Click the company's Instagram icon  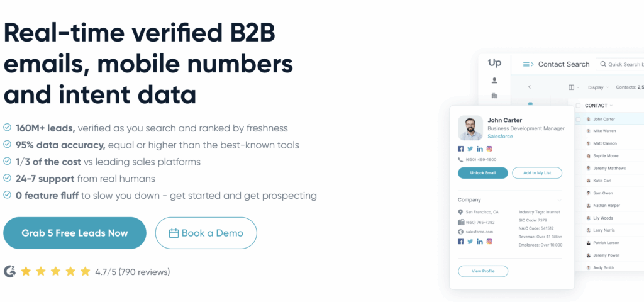(489, 242)
